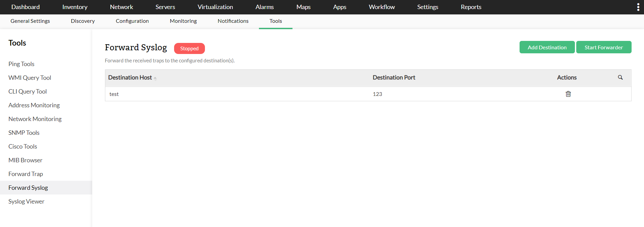
Task: Start the syslog forwarder
Action: click(603, 47)
